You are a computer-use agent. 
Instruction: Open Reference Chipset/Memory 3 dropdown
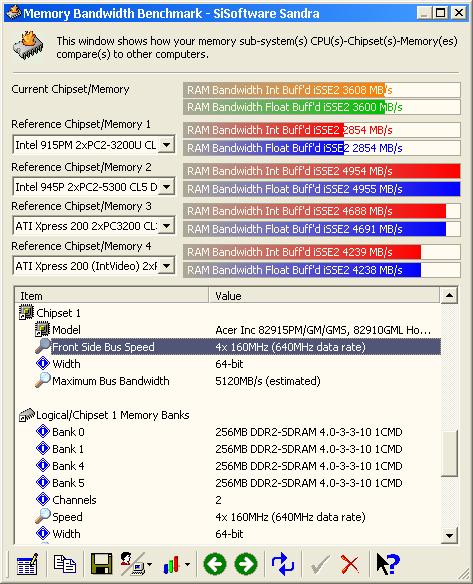[x=166, y=225]
